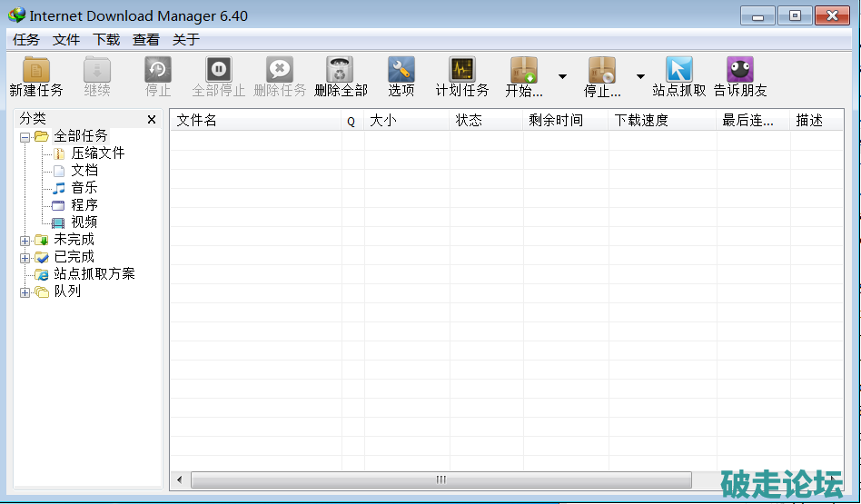Click the 继续 (resume) toolbar icon
This screenshot has width=861, height=504.
(x=97, y=70)
